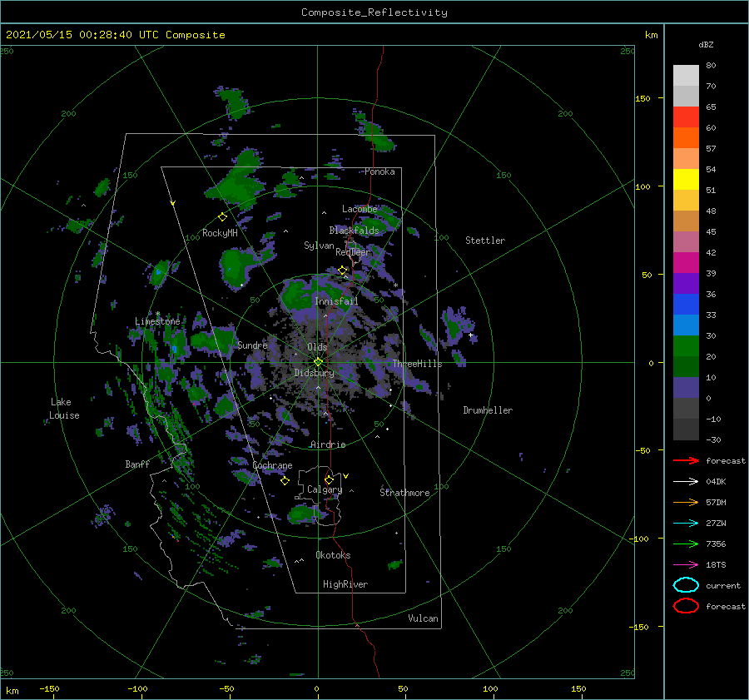Image resolution: width=749 pixels, height=700 pixels.
Task: Click the RedDeer label
Action: click(x=353, y=252)
